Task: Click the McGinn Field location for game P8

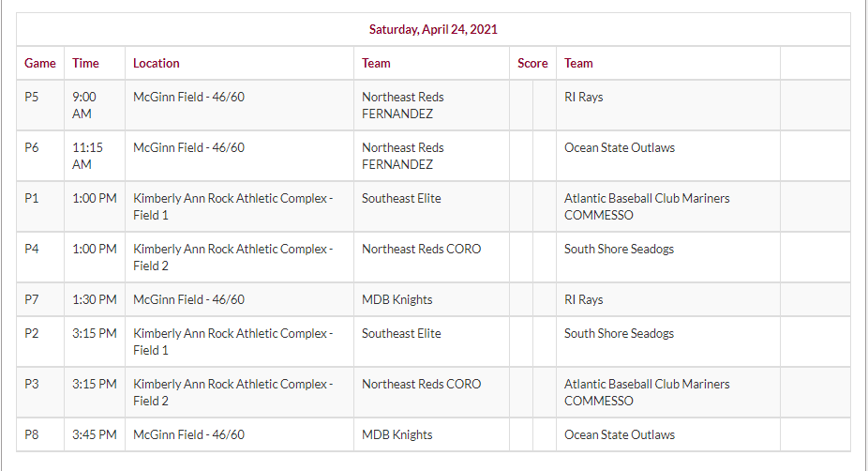Action: pyautogui.click(x=188, y=434)
